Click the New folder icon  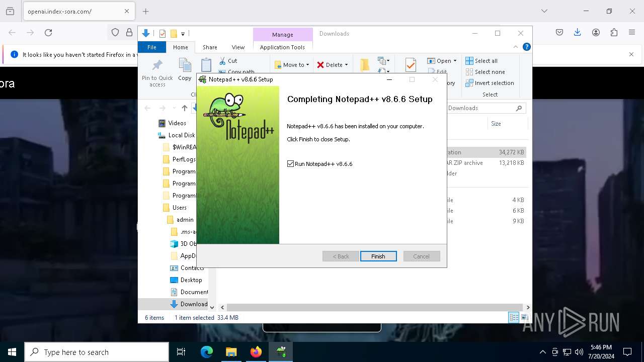point(365,65)
